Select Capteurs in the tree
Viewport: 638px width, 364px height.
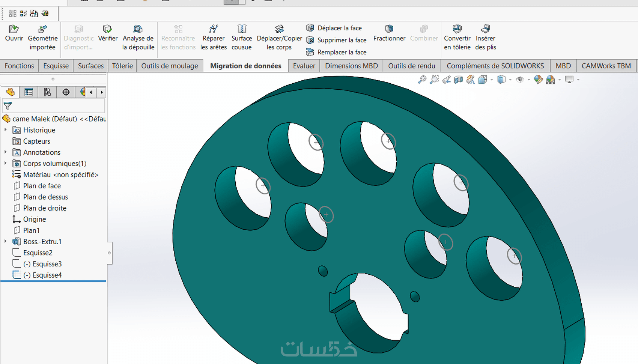click(x=32, y=141)
